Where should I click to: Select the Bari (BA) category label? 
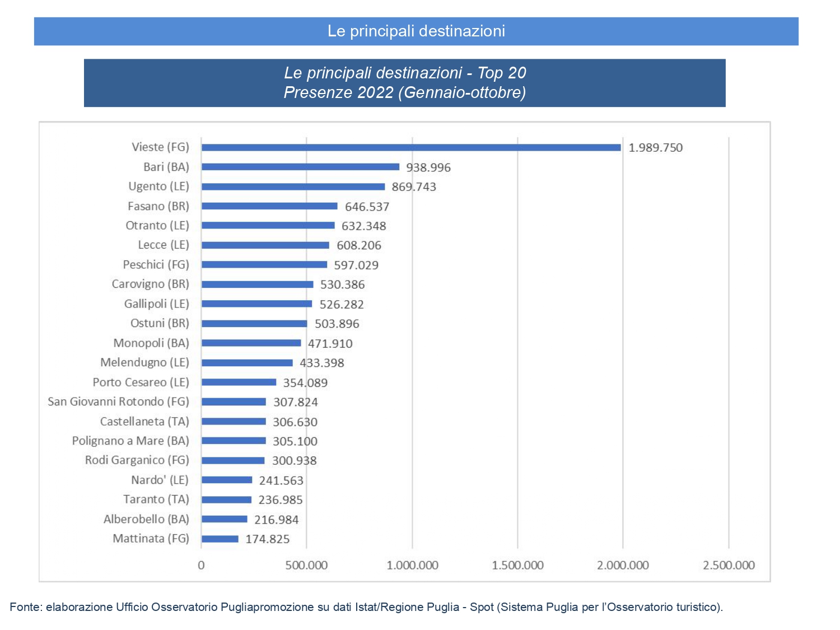pyautogui.click(x=166, y=167)
